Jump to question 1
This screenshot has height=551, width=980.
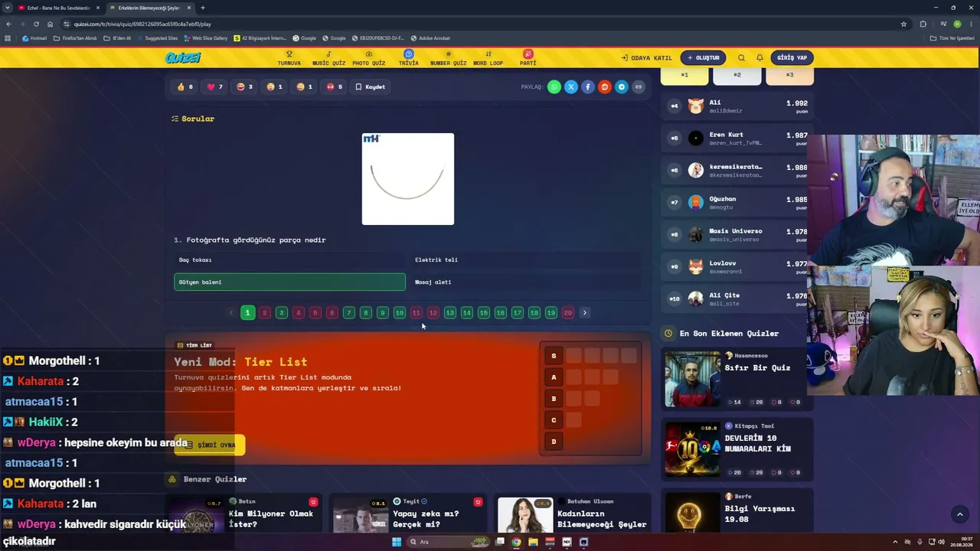coord(247,313)
